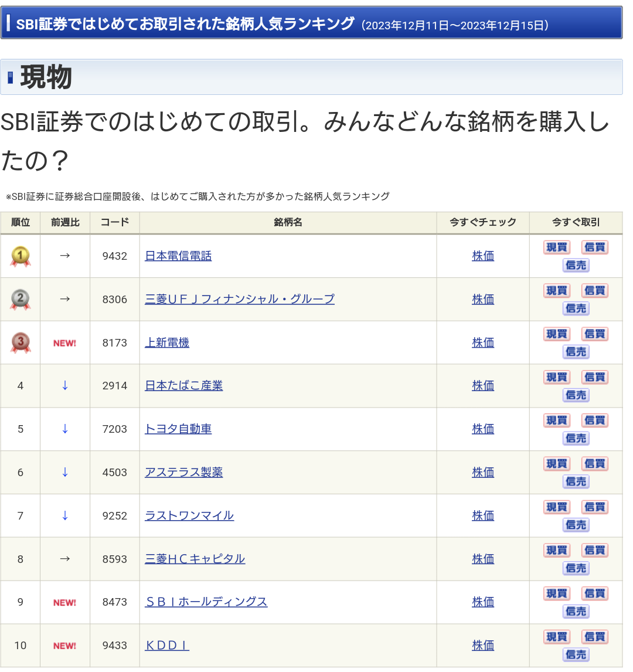633x672 pixels.
Task: Check 株価 for KDDI
Action: pyautogui.click(x=483, y=646)
